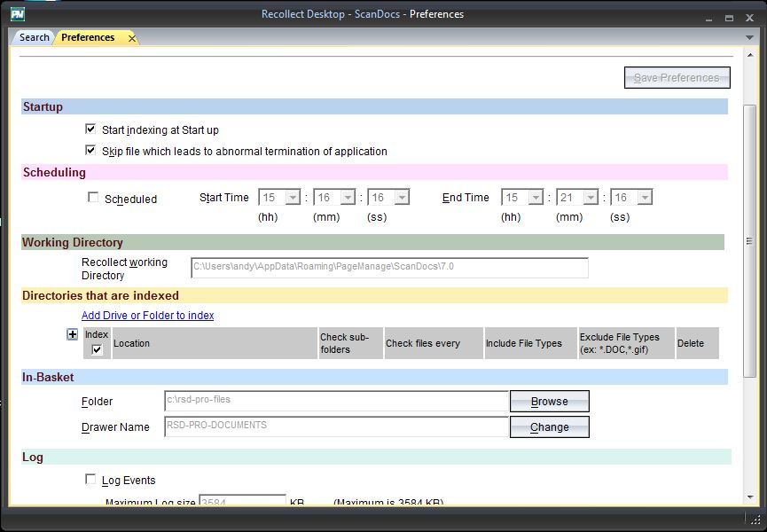Open the End Time minutes dropdown

tap(591, 198)
